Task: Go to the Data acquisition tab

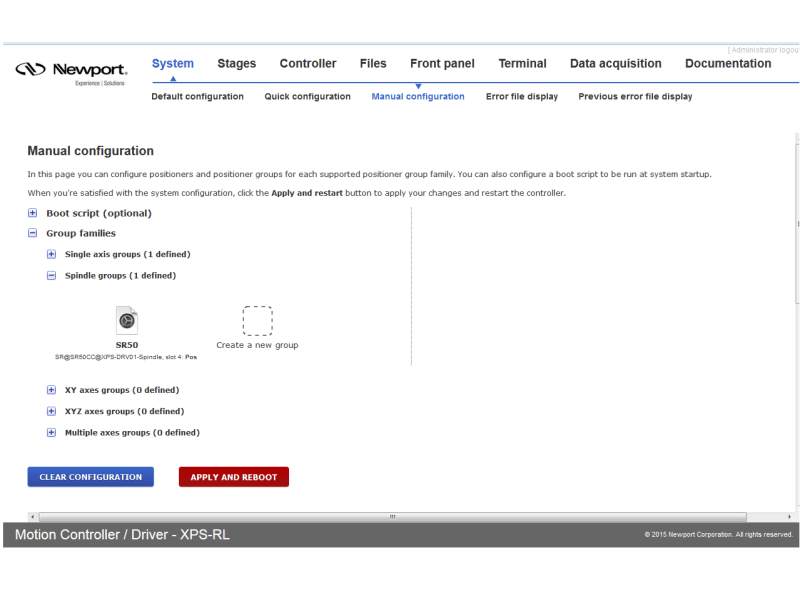Action: point(615,64)
